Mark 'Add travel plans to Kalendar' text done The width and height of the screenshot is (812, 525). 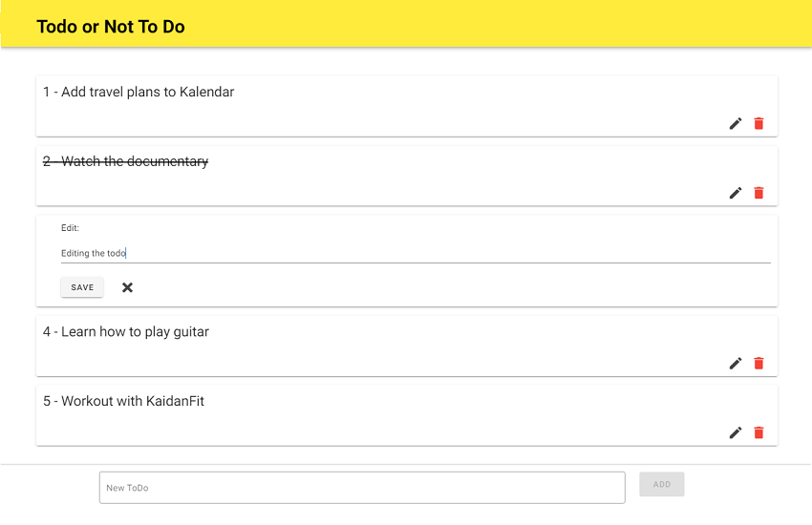click(139, 92)
